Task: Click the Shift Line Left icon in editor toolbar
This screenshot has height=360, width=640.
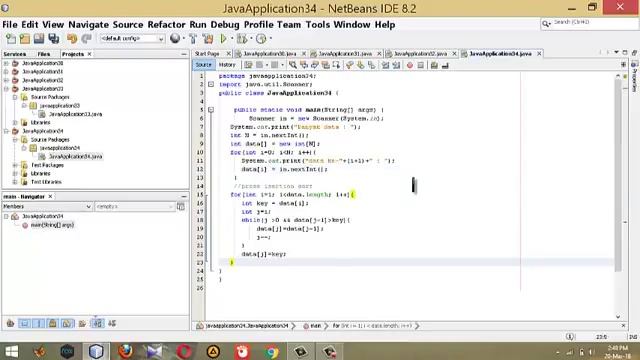Action: (385, 65)
